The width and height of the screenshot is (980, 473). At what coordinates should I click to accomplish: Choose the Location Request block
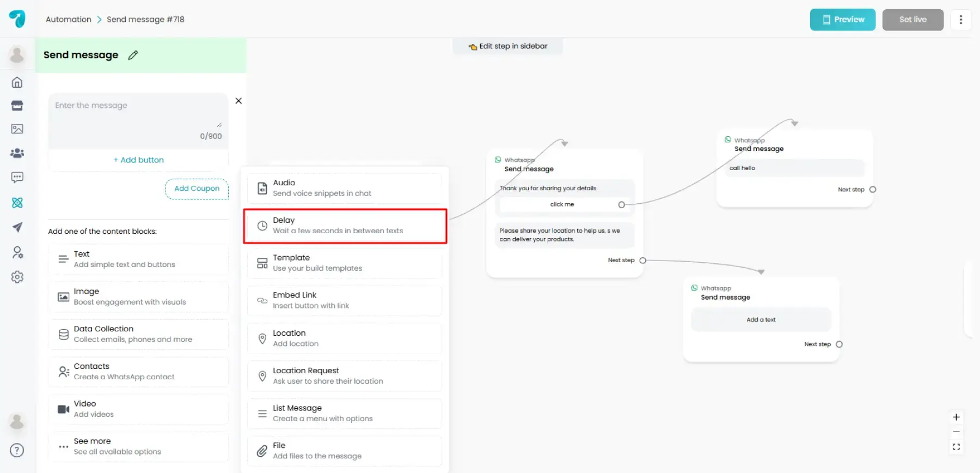pos(345,376)
